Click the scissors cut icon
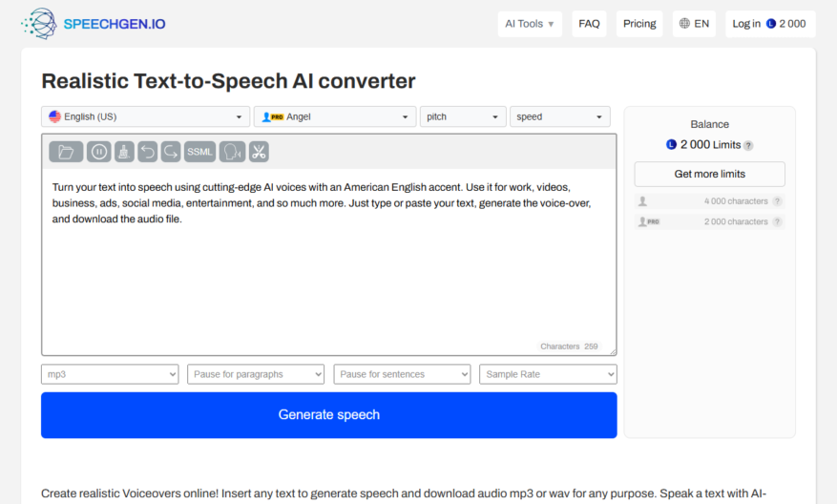The height and width of the screenshot is (504, 837). point(259,152)
